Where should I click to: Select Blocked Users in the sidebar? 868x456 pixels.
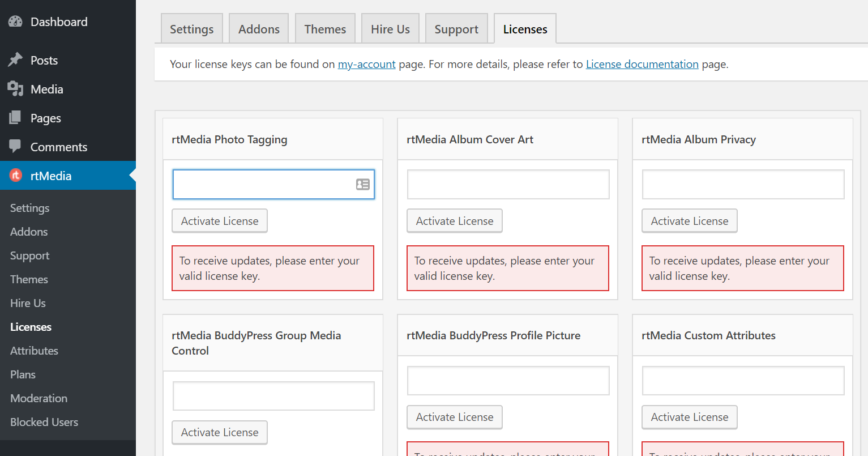pyautogui.click(x=44, y=422)
